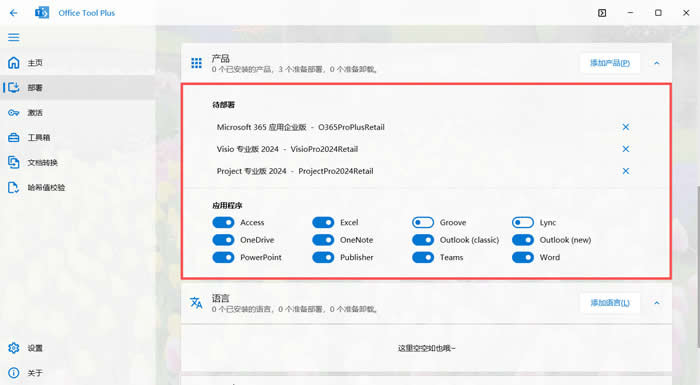Enable the Groove application toggle

423,222
